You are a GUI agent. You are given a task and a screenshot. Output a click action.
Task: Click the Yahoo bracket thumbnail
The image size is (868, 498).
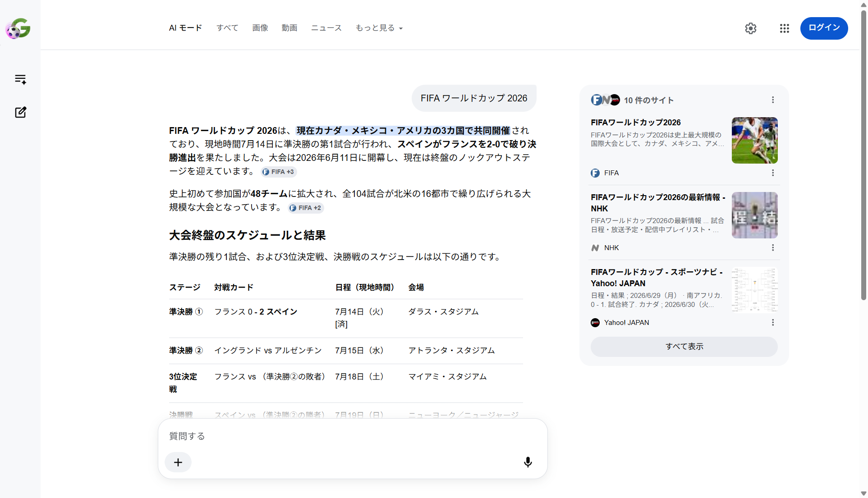click(754, 290)
